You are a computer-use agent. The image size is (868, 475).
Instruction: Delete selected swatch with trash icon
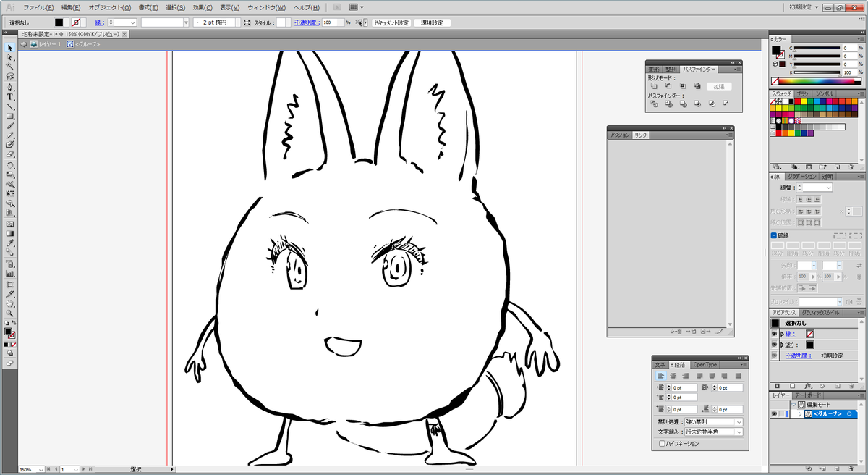[851, 167]
